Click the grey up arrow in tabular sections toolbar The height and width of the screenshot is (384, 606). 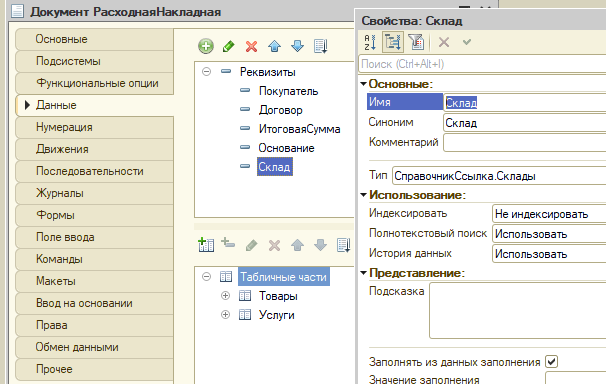tap(297, 245)
